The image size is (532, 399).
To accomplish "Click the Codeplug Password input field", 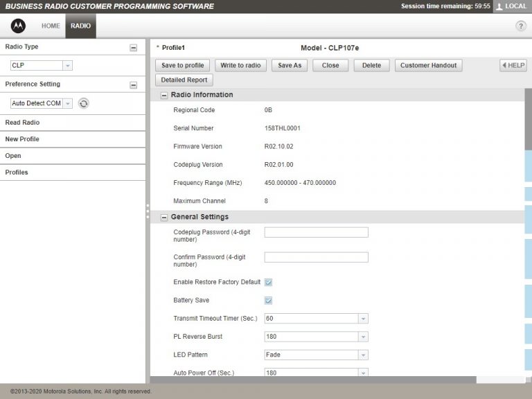I will click(x=316, y=233).
